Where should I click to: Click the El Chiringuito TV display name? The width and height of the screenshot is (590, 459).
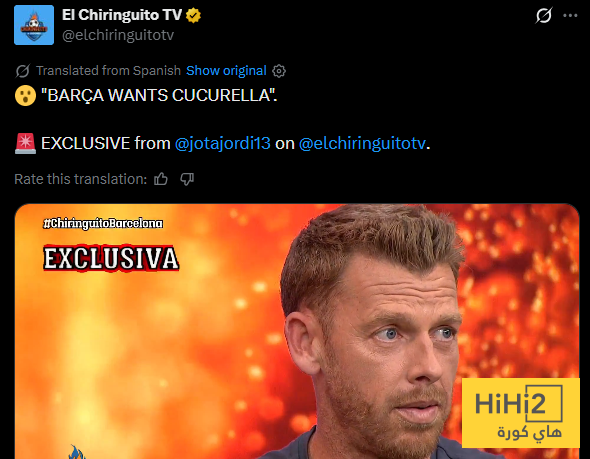coord(122,15)
